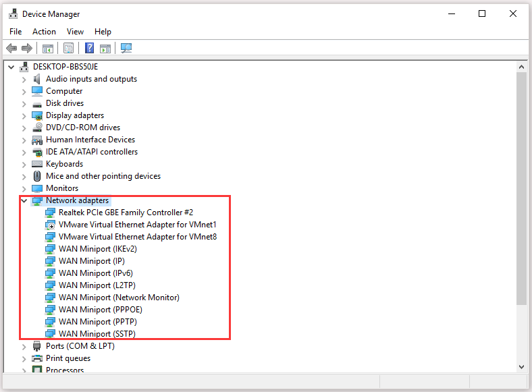The width and height of the screenshot is (532, 392).
Task: Select the Mice and other pointing devices label
Action: pyautogui.click(x=103, y=176)
